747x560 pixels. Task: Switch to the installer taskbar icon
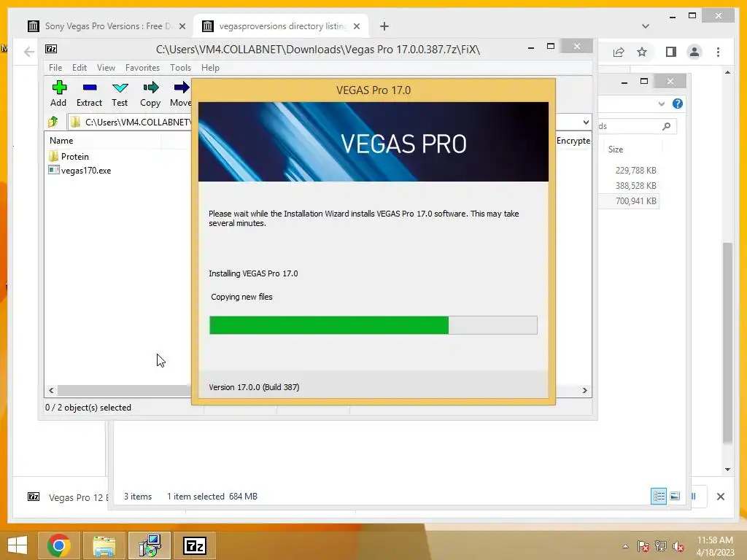[x=150, y=545]
